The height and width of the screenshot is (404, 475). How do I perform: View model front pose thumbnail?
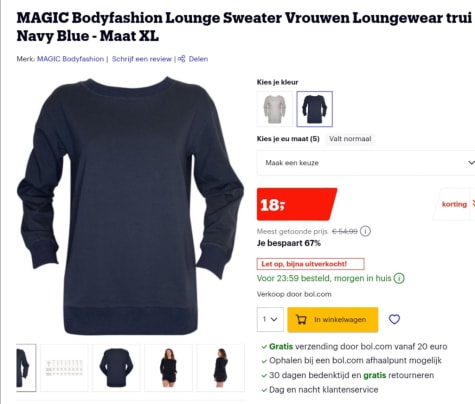click(168, 368)
